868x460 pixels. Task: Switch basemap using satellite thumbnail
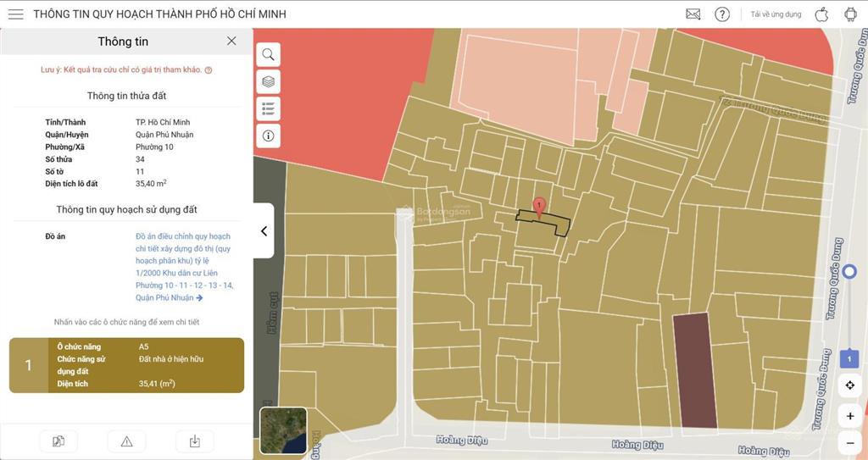283,430
